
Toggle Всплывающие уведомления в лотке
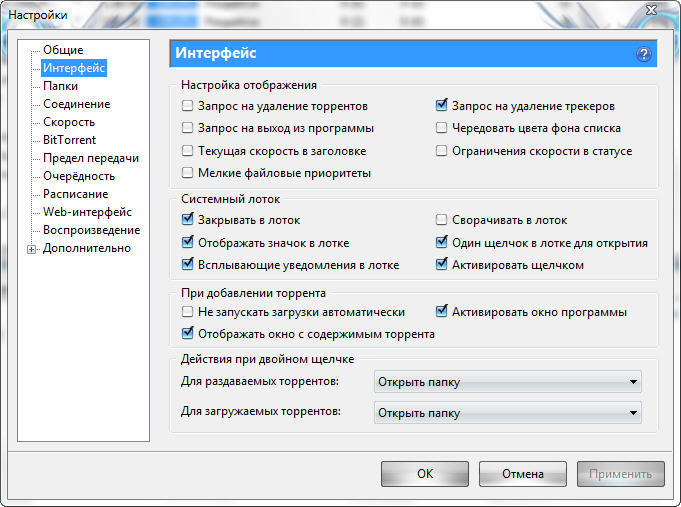(188, 265)
